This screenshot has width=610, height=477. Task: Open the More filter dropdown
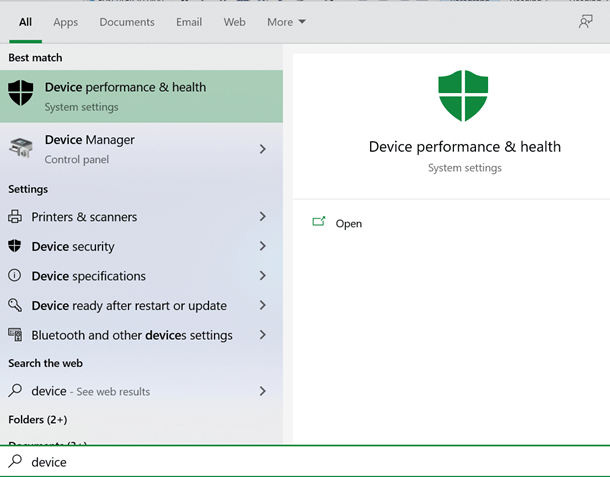(x=286, y=22)
